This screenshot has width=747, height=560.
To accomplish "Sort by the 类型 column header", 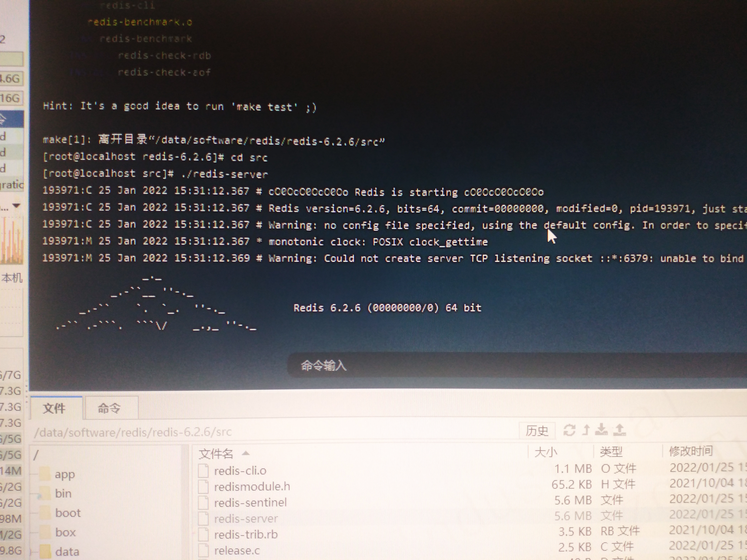I will (x=611, y=451).
